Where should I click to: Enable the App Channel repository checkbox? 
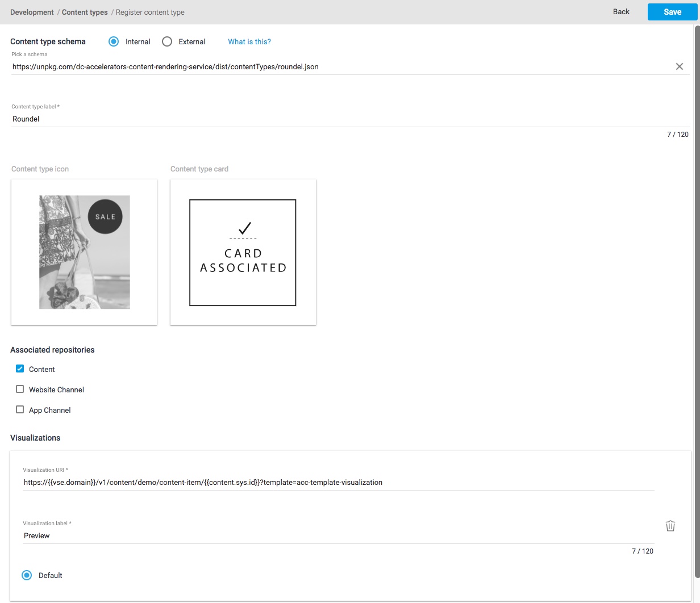pos(20,410)
